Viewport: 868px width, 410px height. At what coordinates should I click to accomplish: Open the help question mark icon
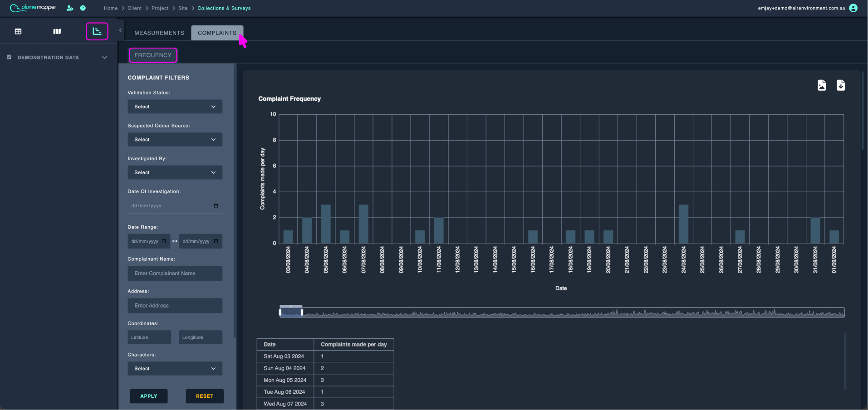coord(83,8)
